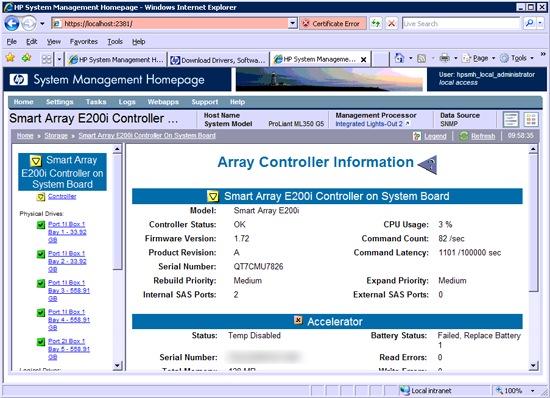
Task: Open the Edit menu
Action: tap(31, 42)
